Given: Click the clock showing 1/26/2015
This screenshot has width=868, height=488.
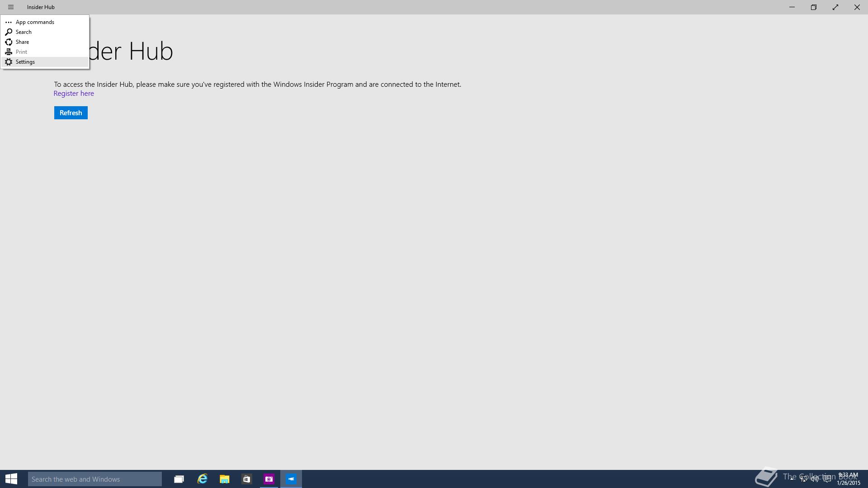Looking at the screenshot, I should (x=848, y=479).
